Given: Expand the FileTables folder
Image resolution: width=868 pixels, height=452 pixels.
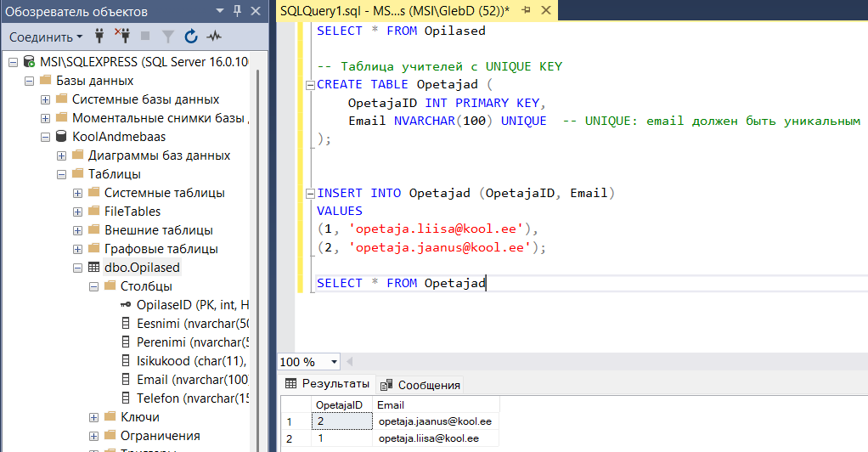Looking at the screenshot, I should coord(77,212).
